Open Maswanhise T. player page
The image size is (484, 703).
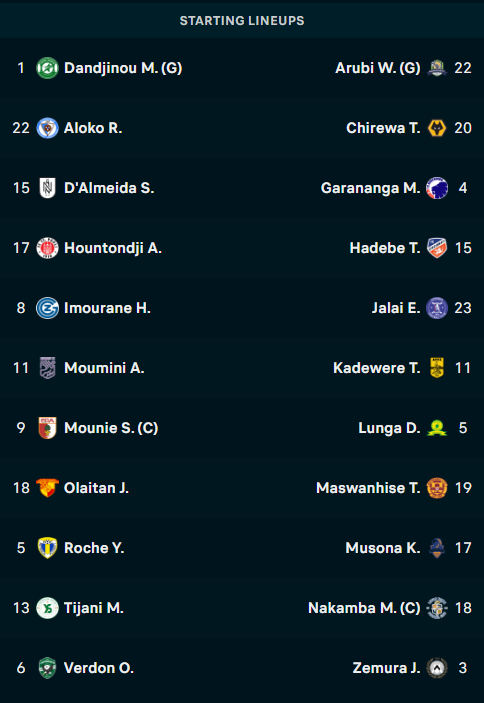coord(368,488)
